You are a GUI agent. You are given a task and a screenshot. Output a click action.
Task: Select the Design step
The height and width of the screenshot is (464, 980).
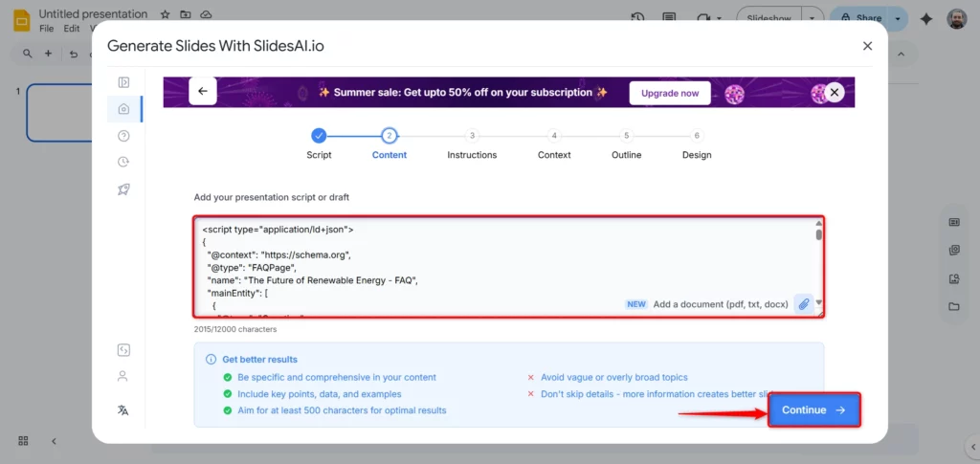point(697,136)
